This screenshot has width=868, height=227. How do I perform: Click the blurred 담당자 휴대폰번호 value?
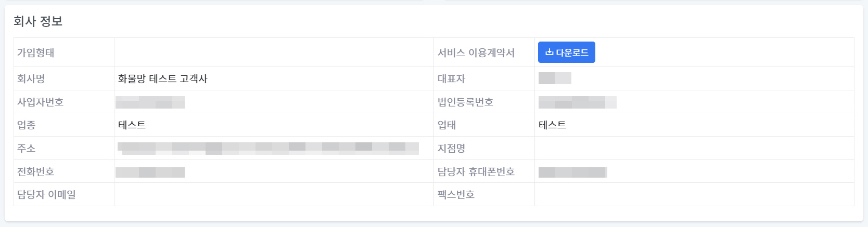tap(572, 172)
